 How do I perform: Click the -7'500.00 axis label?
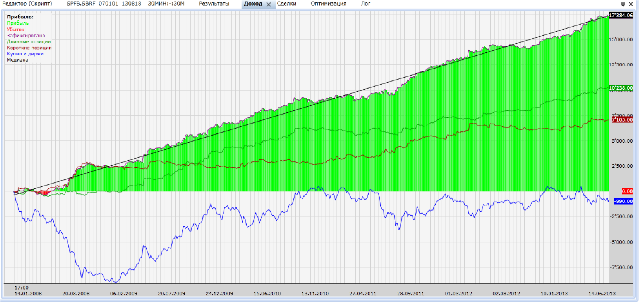(x=621, y=267)
